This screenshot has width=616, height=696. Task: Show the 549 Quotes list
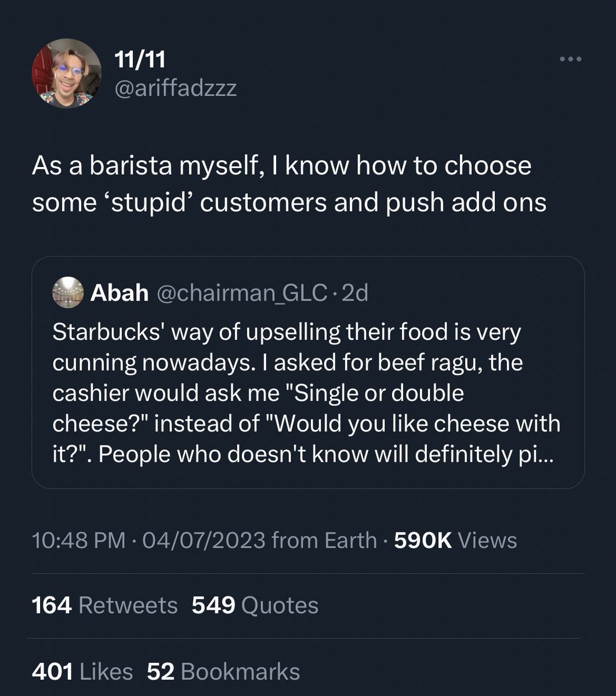click(255, 606)
